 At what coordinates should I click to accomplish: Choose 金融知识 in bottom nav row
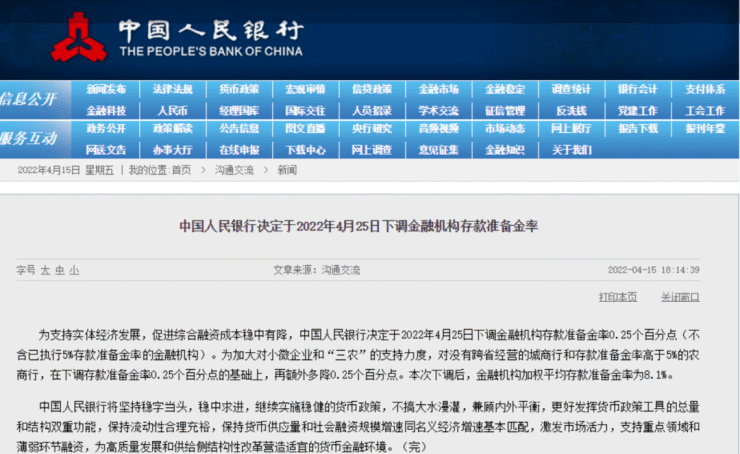click(505, 150)
